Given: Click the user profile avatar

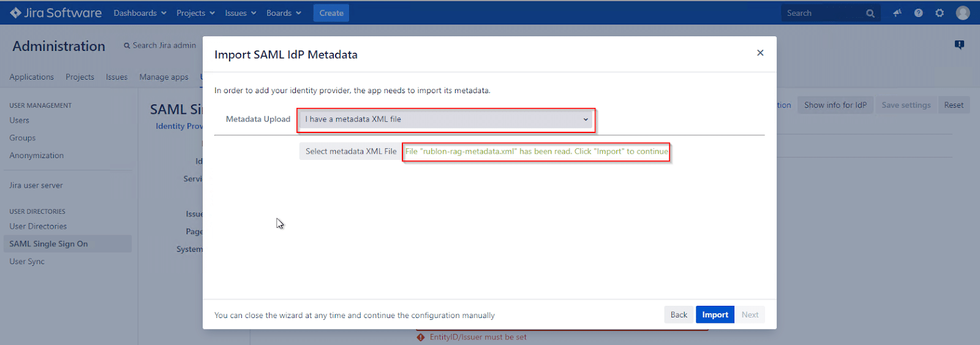Looking at the screenshot, I should coord(963,13).
